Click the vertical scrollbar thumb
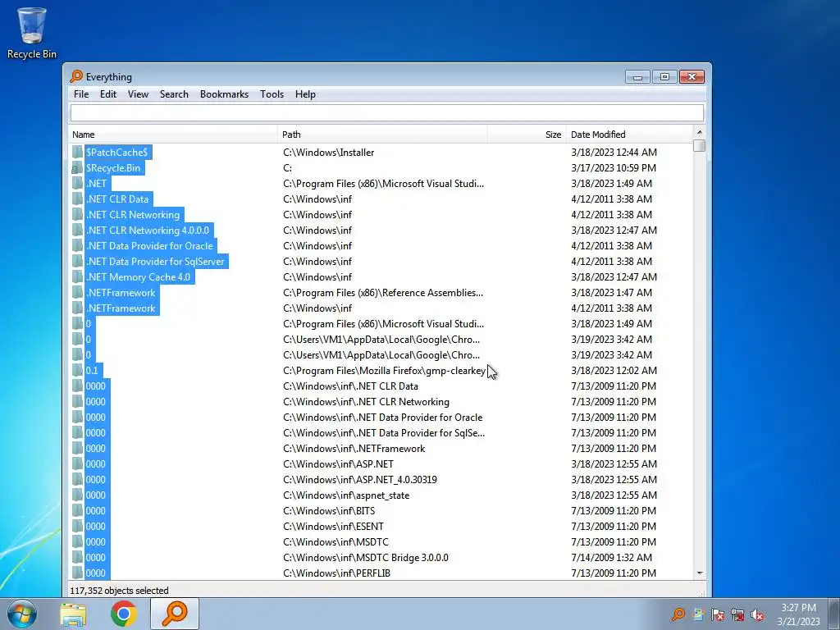The image size is (840, 630). (x=699, y=146)
